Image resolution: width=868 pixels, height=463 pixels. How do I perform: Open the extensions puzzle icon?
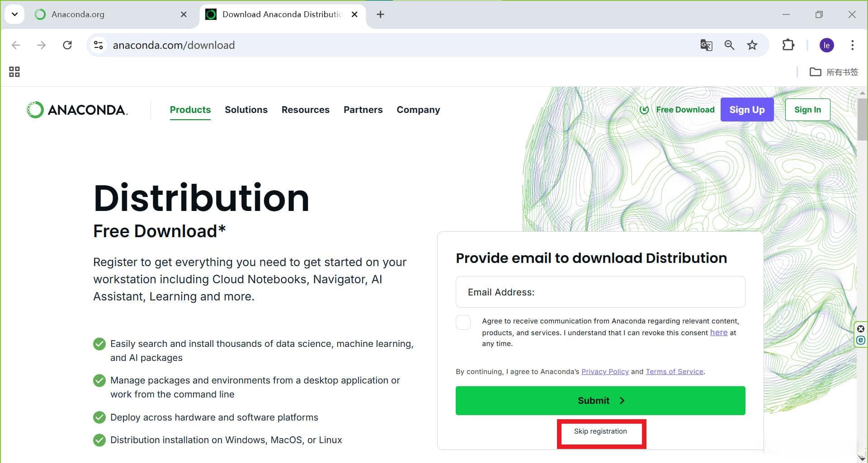pyautogui.click(x=788, y=45)
